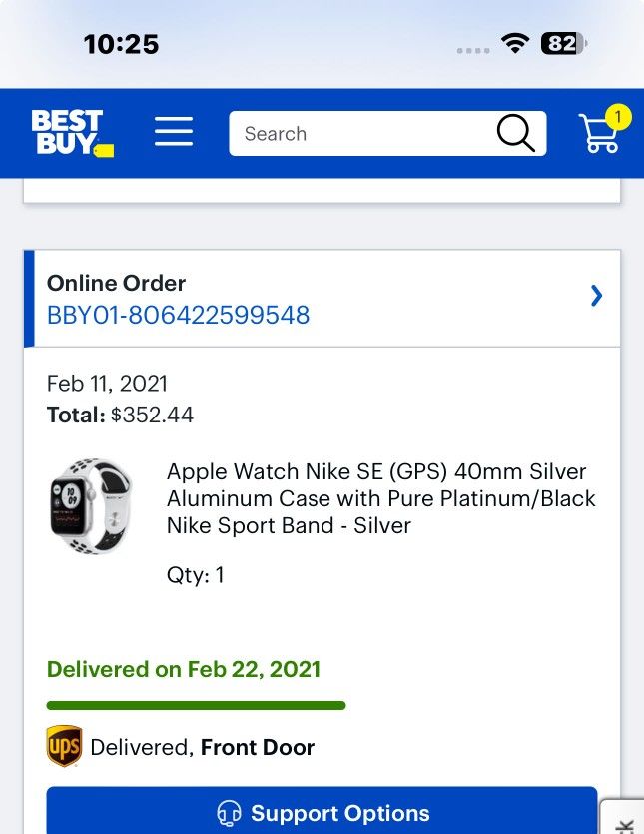Tap the 10:25 clock in status bar
Image resolution: width=644 pixels, height=834 pixels.
tap(121, 44)
